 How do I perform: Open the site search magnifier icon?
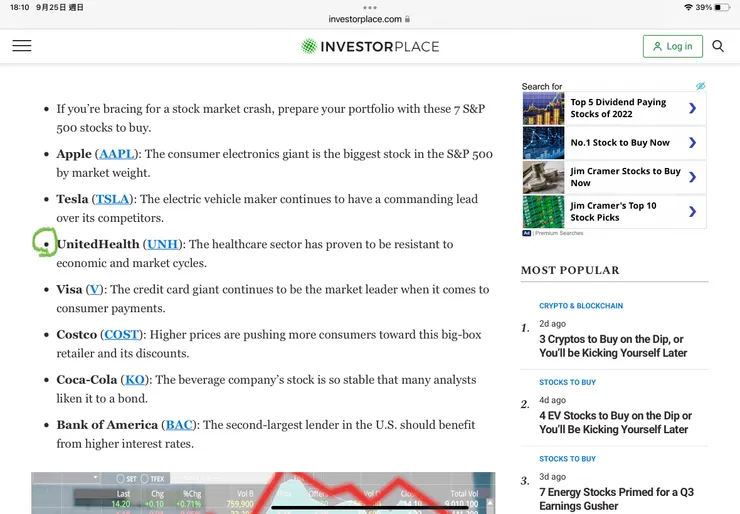click(718, 46)
